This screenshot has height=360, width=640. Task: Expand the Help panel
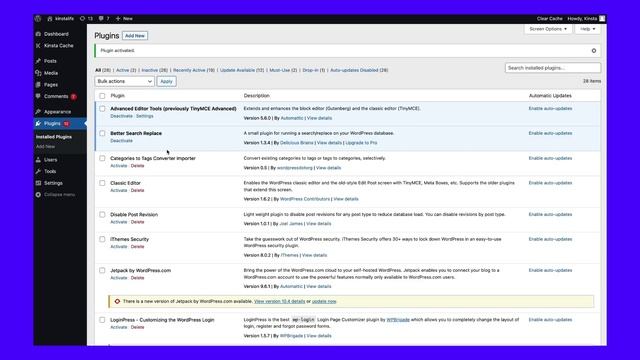588,29
